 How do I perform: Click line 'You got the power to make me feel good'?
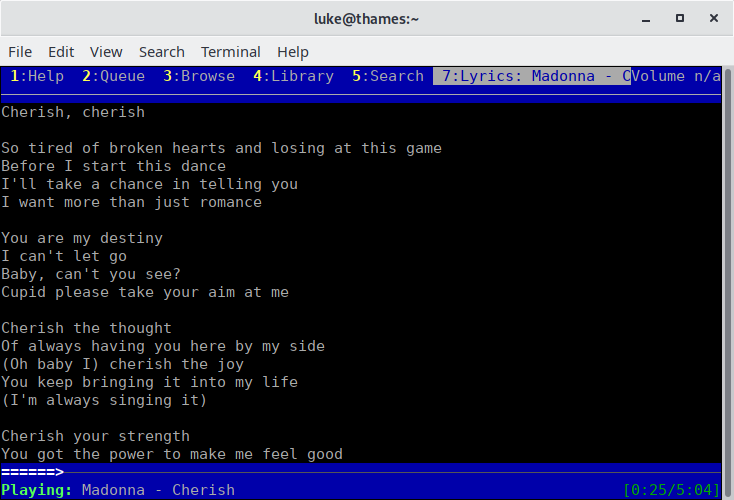pos(172,455)
